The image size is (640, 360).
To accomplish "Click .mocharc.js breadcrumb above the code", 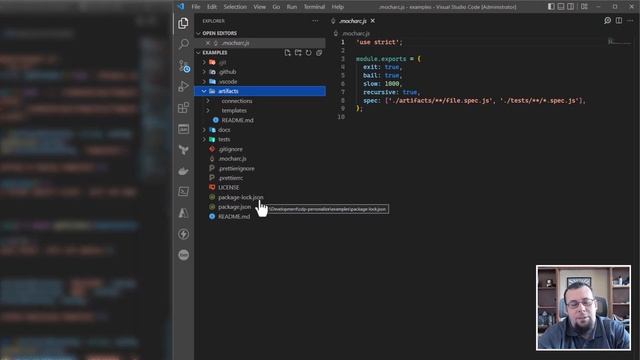I will [x=356, y=33].
